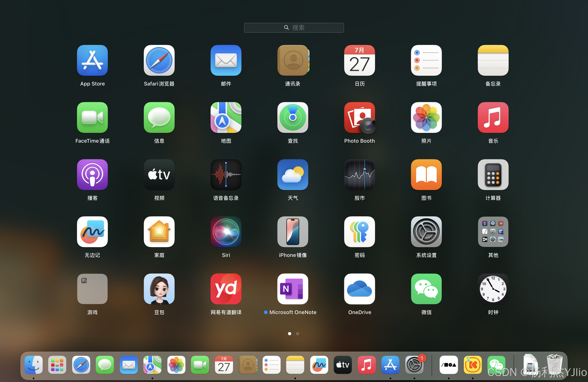
Task: Open Safari from the Dock
Action: 81,365
